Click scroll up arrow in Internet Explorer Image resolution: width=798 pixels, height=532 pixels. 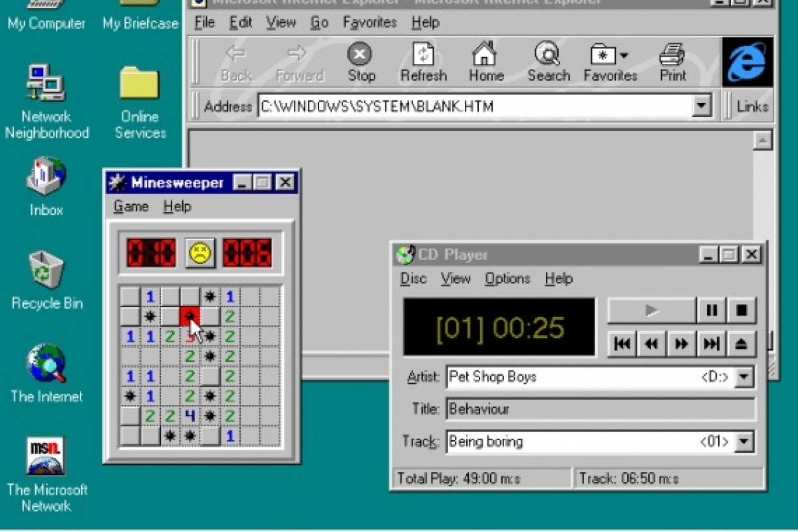coord(762,140)
